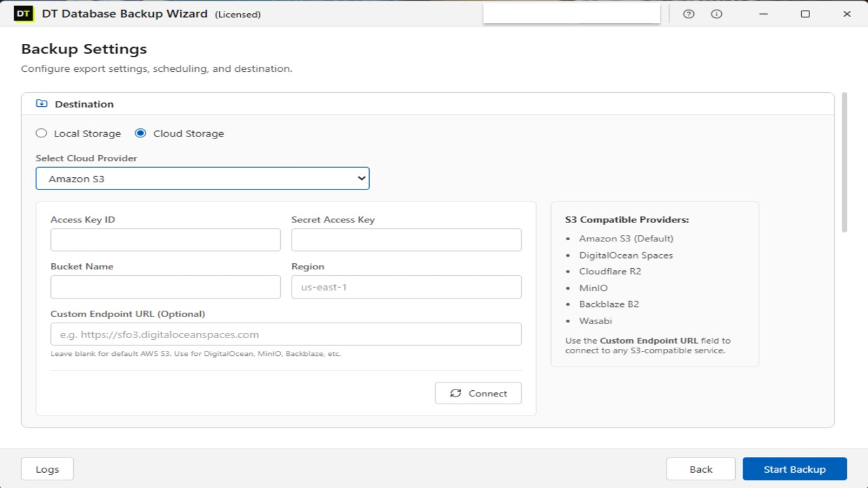Close the Backup Wizard window
Image resolution: width=868 pixels, height=488 pixels.
point(846,13)
